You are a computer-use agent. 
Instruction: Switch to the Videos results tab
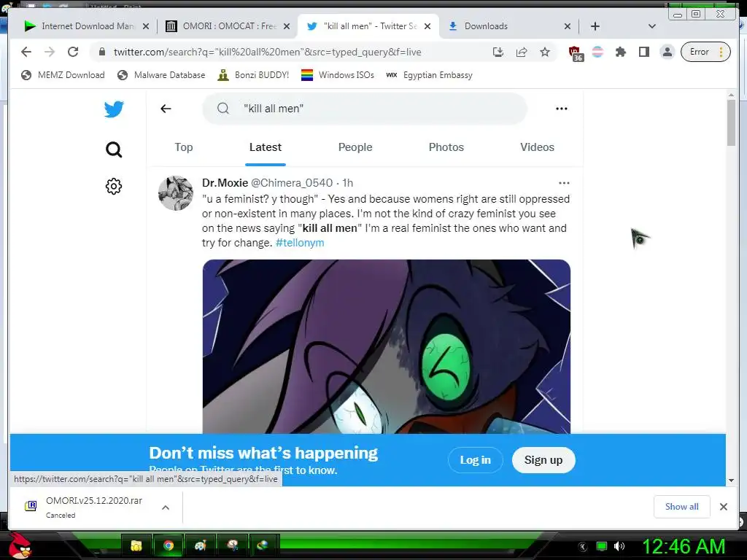click(x=538, y=147)
